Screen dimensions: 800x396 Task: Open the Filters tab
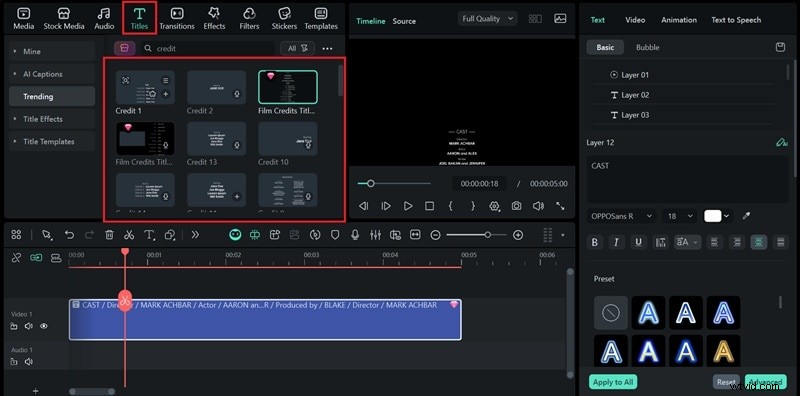249,18
